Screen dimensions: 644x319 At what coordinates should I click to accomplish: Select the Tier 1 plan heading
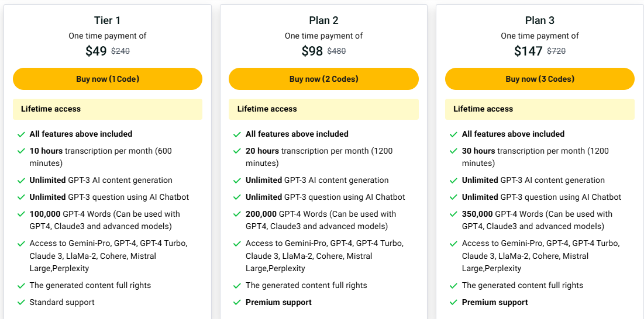click(x=108, y=20)
